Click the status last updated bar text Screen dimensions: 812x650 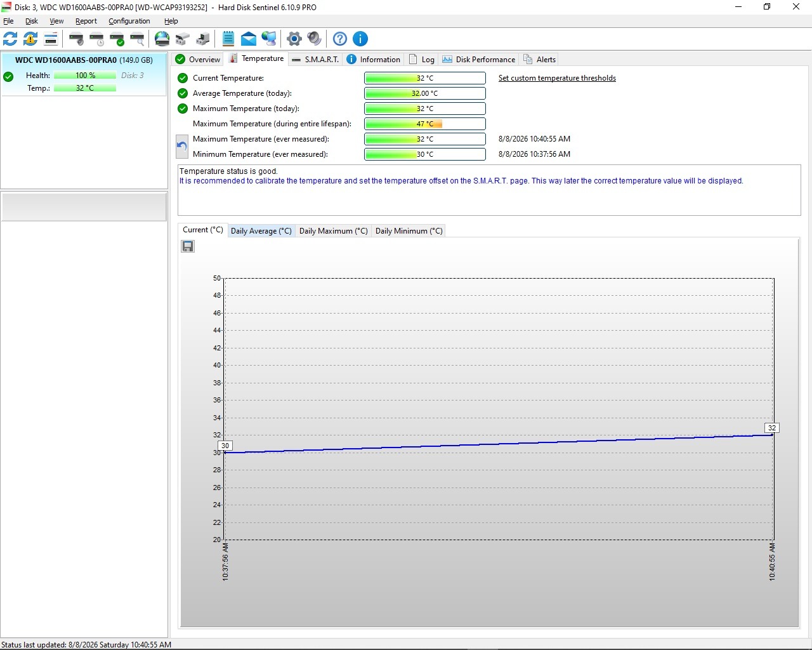click(x=86, y=644)
